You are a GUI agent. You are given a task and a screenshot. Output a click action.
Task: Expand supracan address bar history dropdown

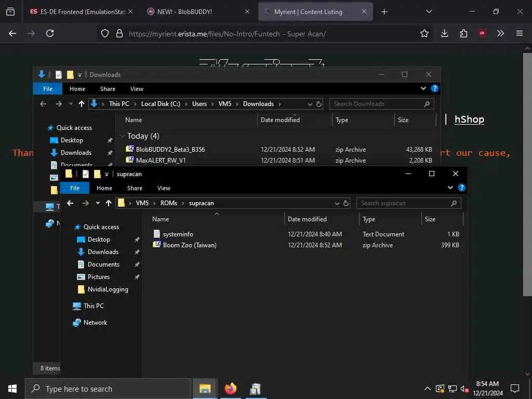[x=337, y=203]
